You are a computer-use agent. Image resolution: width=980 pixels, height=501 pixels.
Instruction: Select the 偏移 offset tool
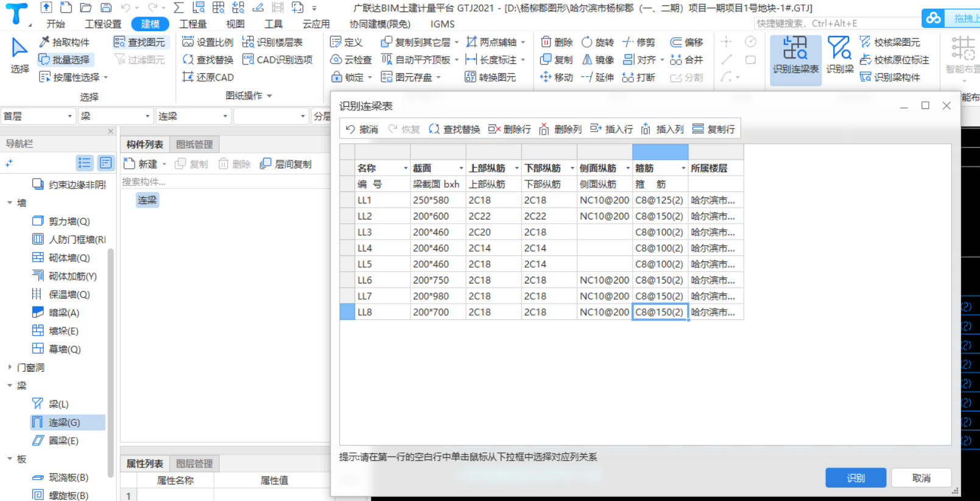tap(686, 42)
